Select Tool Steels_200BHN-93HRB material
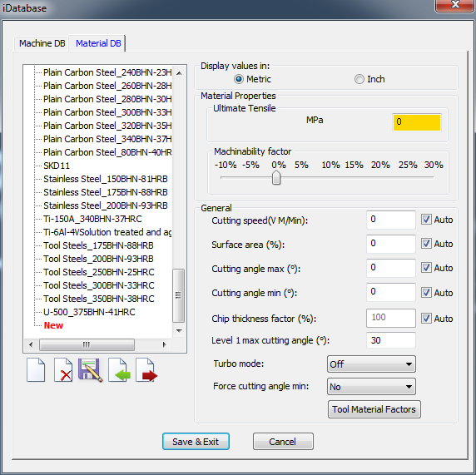Viewport: 476px width, 475px height. pyautogui.click(x=99, y=259)
